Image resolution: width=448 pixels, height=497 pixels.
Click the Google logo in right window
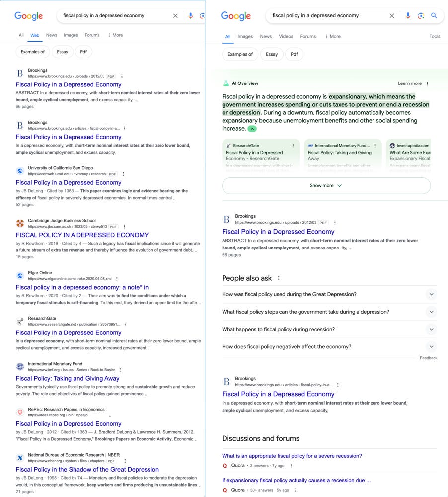tap(236, 16)
